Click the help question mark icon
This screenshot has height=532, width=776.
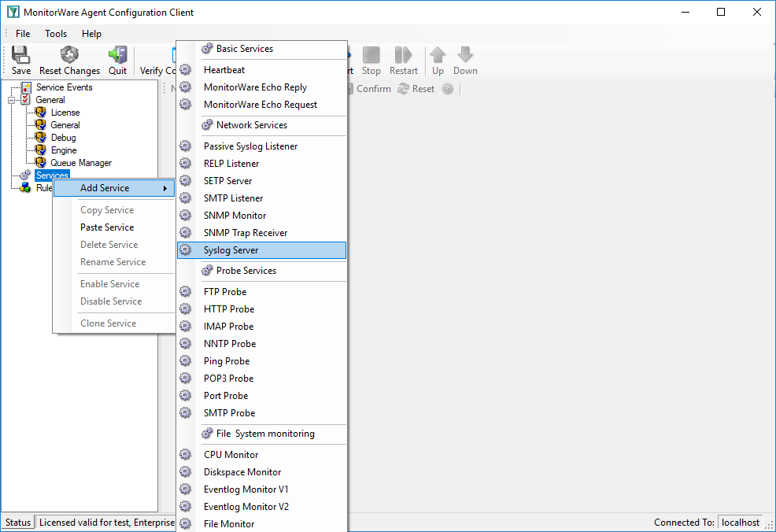click(447, 89)
